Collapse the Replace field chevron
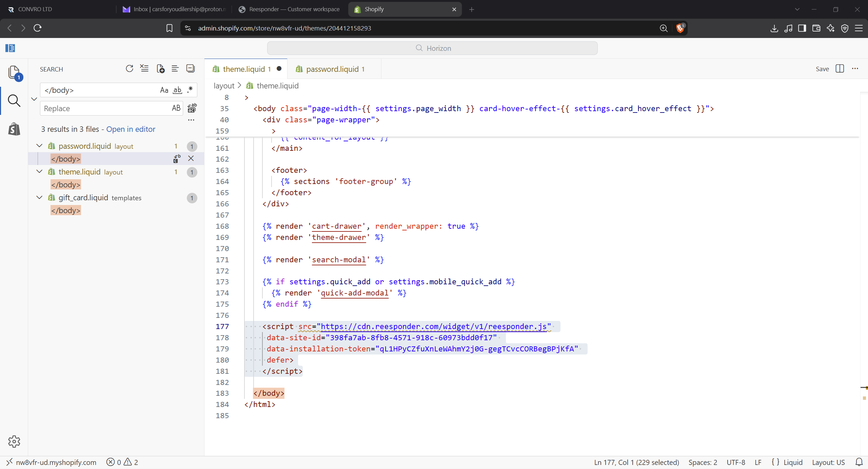This screenshot has width=868, height=469. (34, 99)
